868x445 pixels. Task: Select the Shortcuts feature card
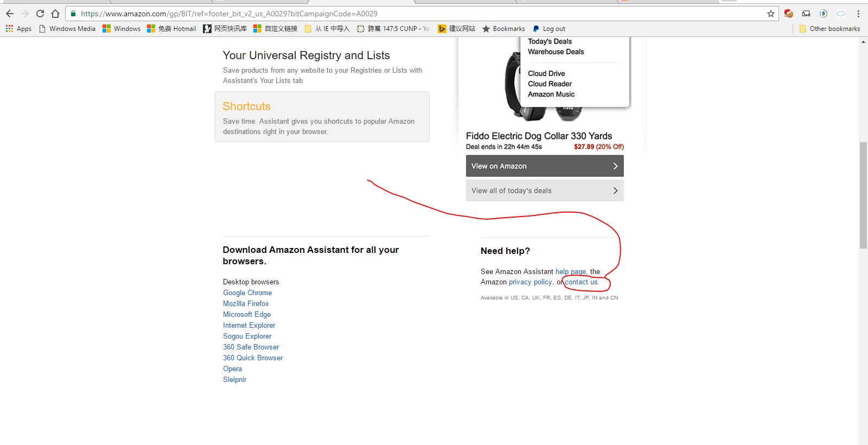(322, 117)
